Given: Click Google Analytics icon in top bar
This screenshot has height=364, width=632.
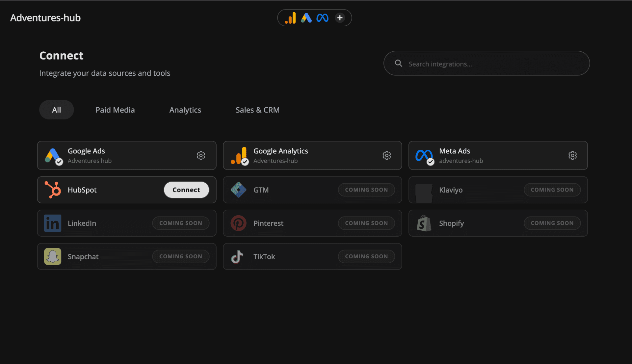Looking at the screenshot, I should tap(290, 18).
